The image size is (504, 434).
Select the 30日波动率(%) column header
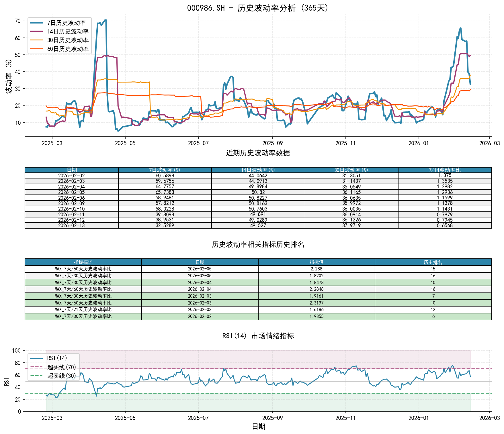[x=351, y=170]
